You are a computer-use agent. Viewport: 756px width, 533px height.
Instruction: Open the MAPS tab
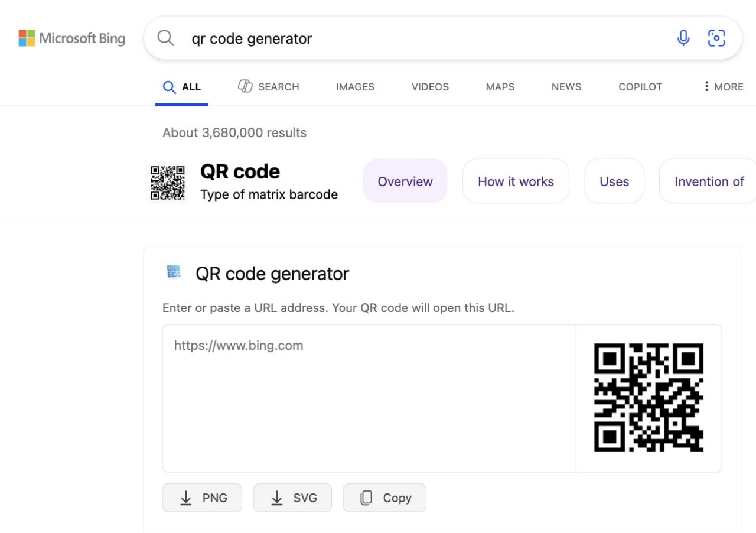pyautogui.click(x=500, y=87)
